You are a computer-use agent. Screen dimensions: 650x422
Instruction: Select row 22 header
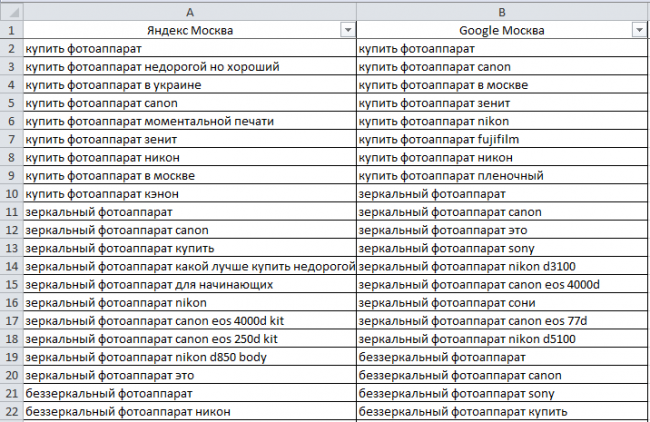11,410
